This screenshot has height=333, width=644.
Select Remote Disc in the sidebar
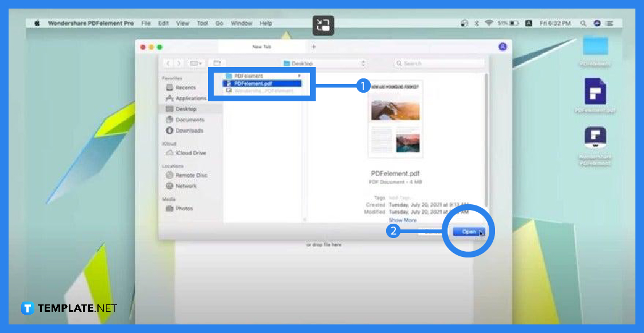(x=186, y=175)
